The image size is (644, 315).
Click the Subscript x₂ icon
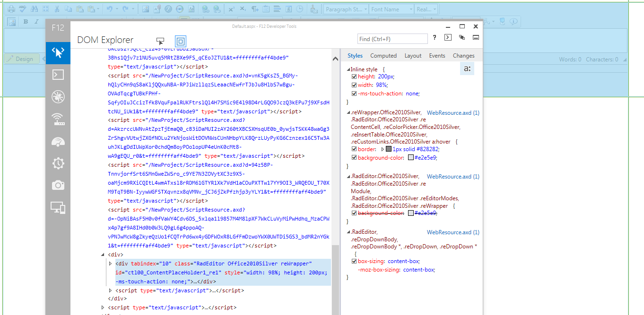click(x=243, y=9)
